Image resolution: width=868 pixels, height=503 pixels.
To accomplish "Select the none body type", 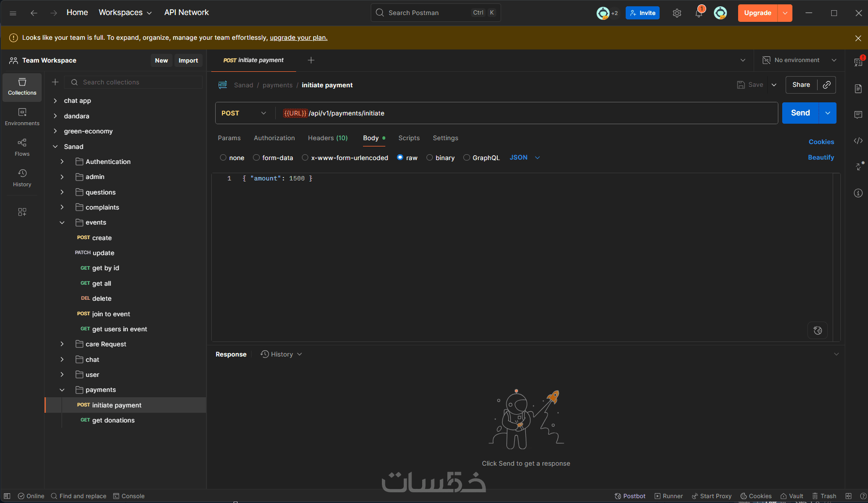I will (x=223, y=158).
